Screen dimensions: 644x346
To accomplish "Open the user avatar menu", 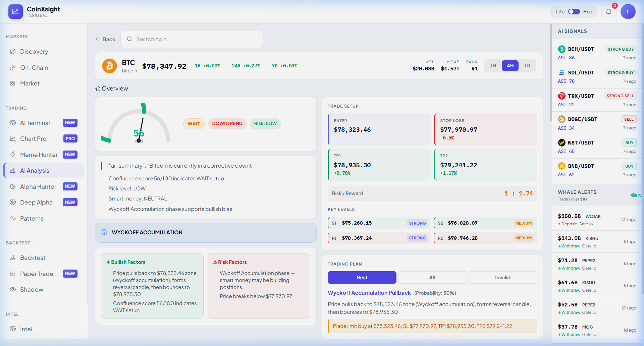I will [x=628, y=12].
